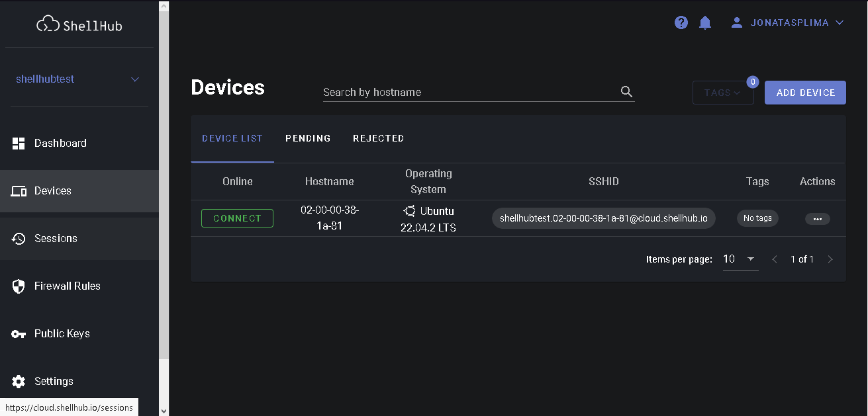Click the Devices page heading
The height and width of the screenshot is (416, 868).
click(x=228, y=87)
